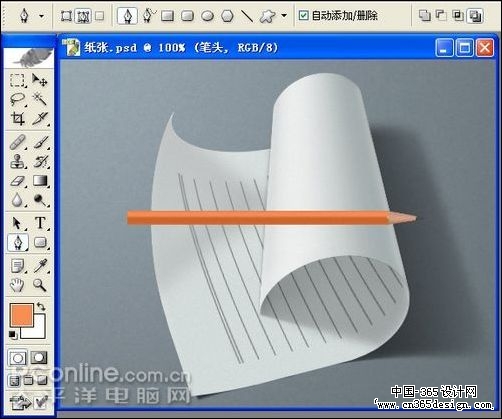Activate the Eyedropper tool
Viewport: 502px width, 419px height.
40,266
